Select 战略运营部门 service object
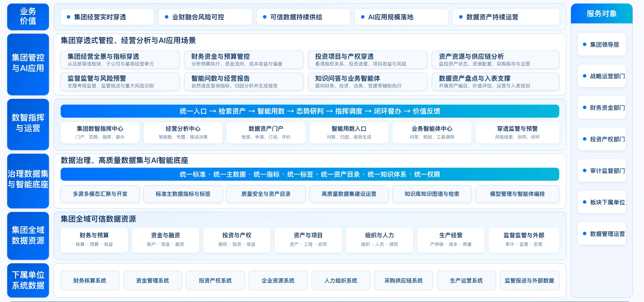The image size is (644, 302). click(602, 76)
